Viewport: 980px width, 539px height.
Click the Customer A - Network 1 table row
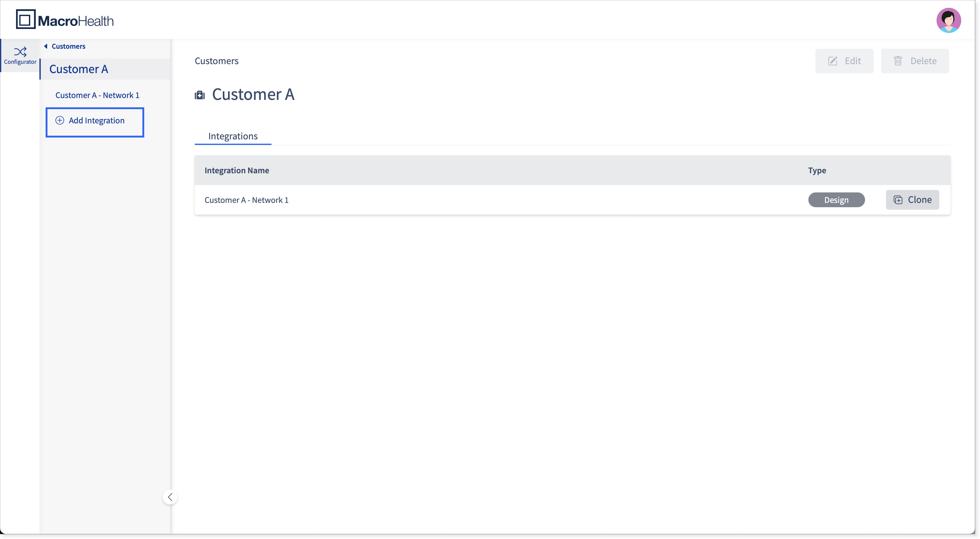[572, 200]
